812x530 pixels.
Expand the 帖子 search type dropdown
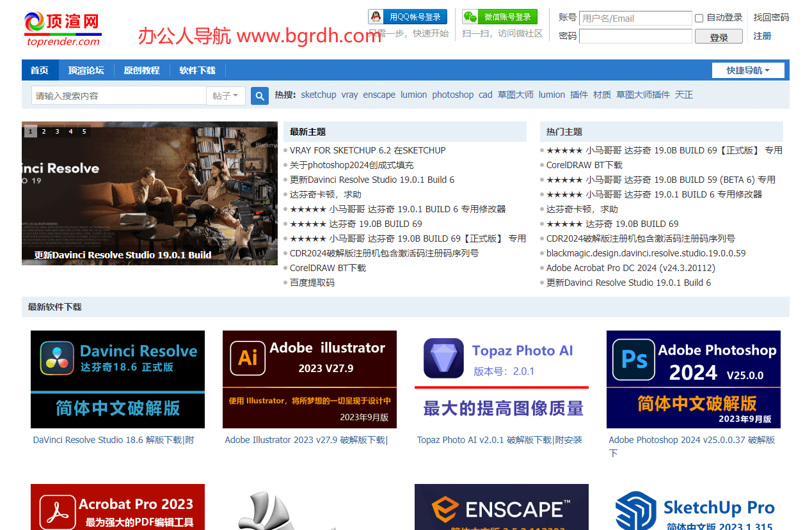tap(225, 96)
